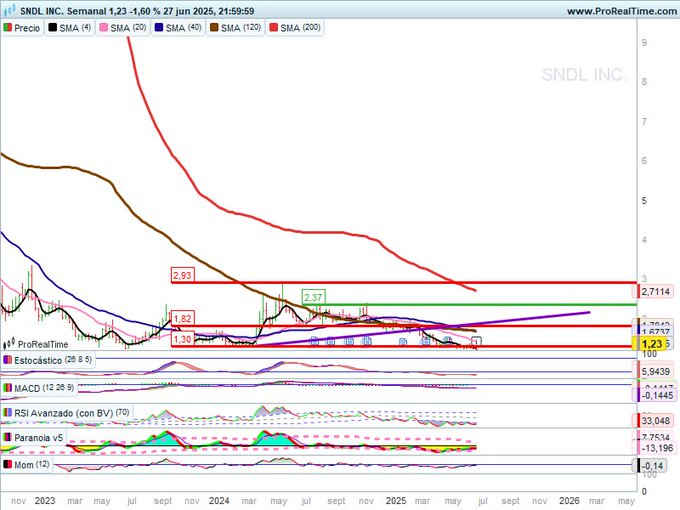Click the 6 mark on the price axis

[644, 160]
